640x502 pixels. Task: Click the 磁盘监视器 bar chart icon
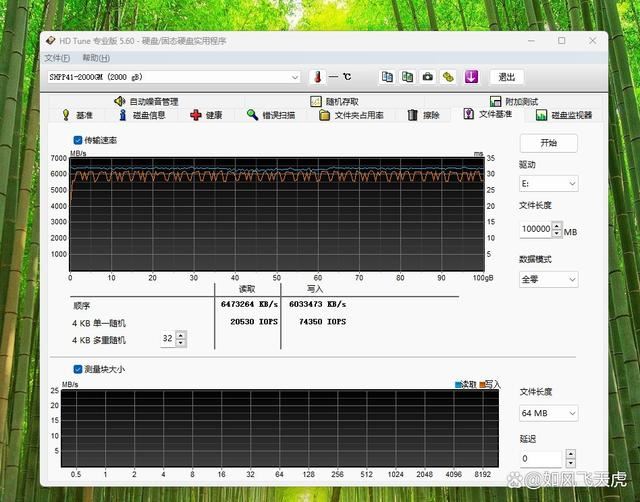pyautogui.click(x=541, y=115)
